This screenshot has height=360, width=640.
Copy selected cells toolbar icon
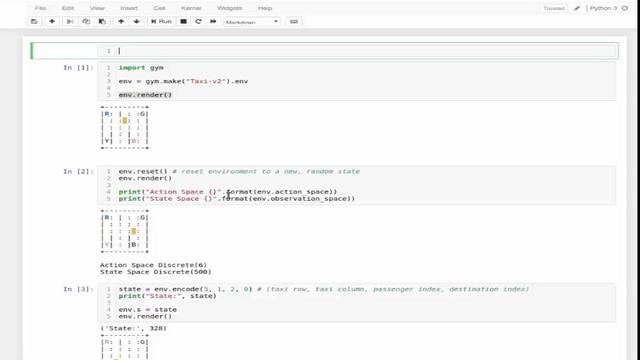pos(86,22)
